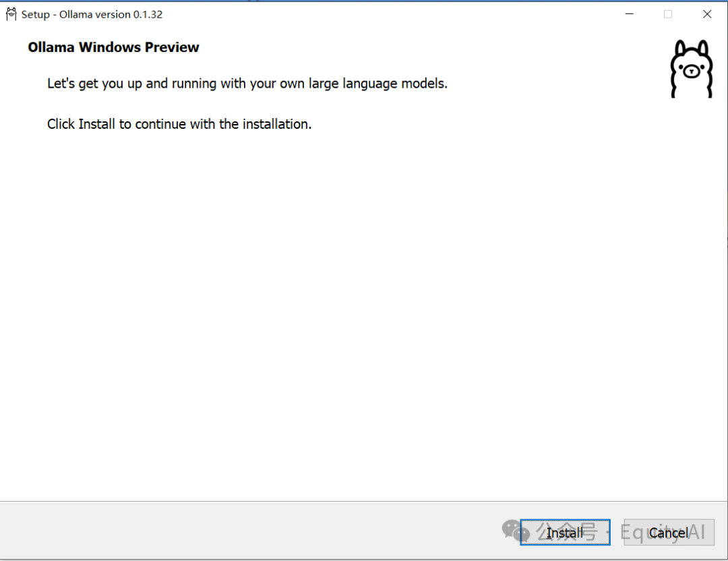Viewport: 728px width, 561px height.
Task: Click the WeChat logo watermark
Action: tap(516, 531)
